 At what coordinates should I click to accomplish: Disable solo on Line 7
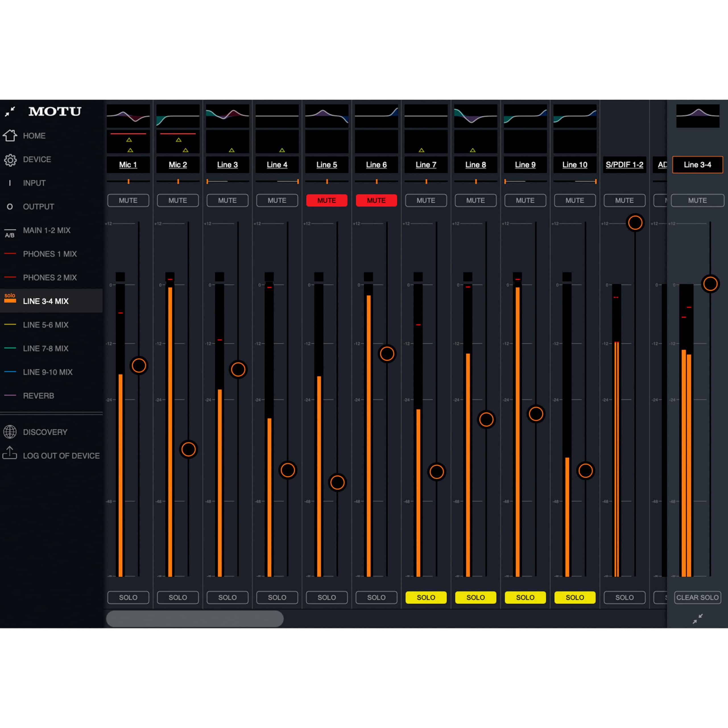point(426,597)
